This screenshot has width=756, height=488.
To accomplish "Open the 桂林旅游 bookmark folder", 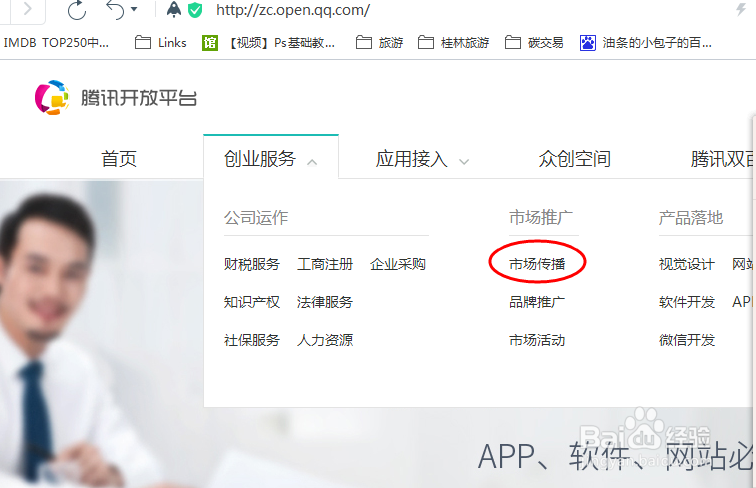I will 454,43.
